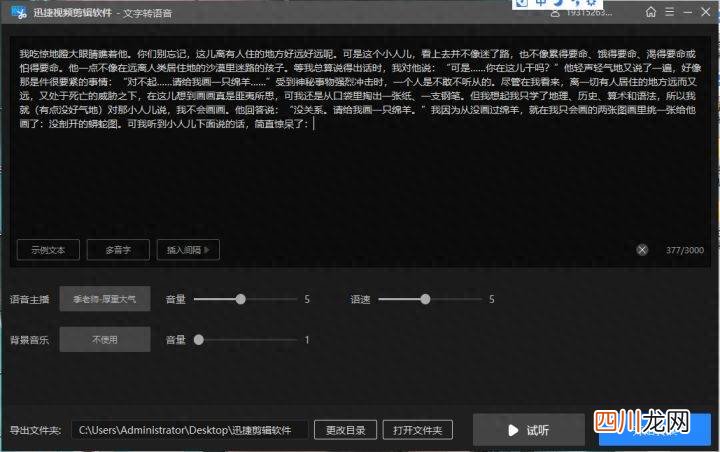Close the application window
Image resolution: width=720 pixels, height=452 pixels.
pos(706,12)
